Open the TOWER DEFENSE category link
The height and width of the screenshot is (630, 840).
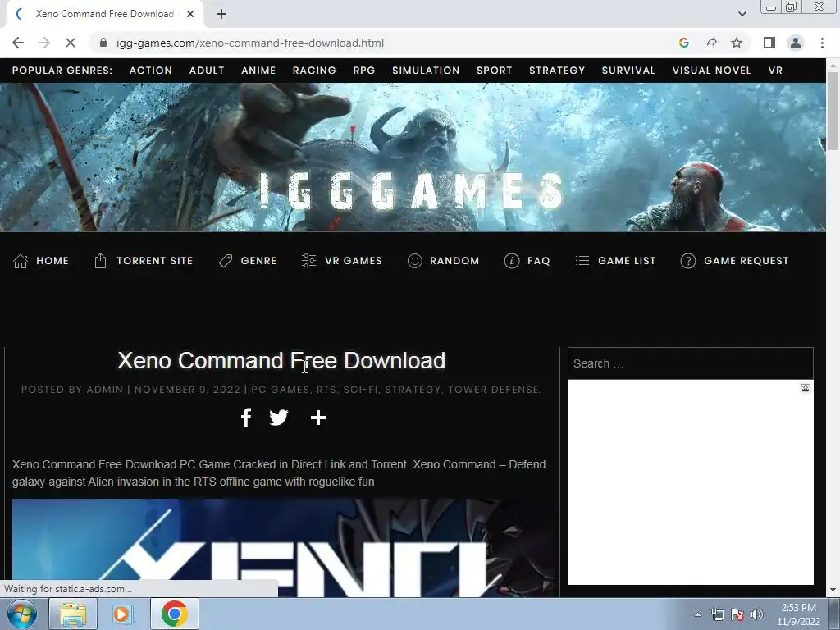pos(493,390)
